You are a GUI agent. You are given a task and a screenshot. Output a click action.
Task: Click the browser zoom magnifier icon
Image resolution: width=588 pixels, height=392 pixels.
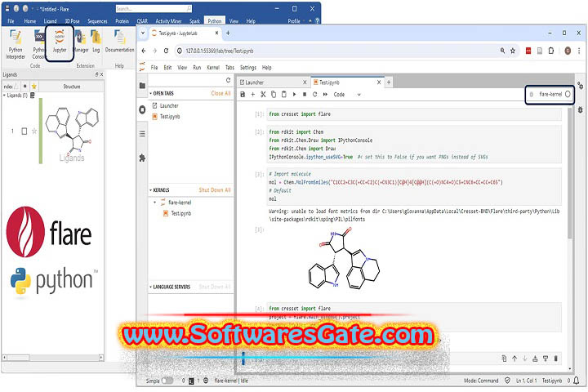pyautogui.click(x=502, y=51)
